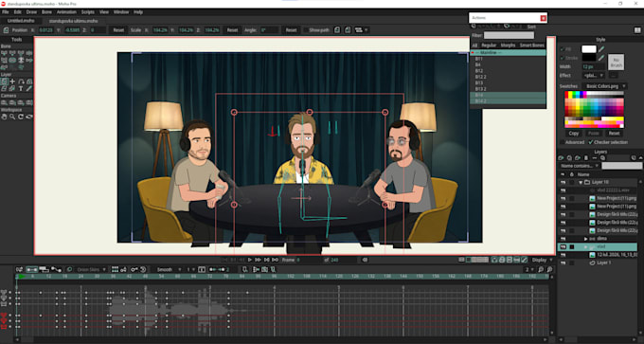The height and width of the screenshot is (344, 644).
Task: Select the Track Camera tool
Action: pos(4,102)
